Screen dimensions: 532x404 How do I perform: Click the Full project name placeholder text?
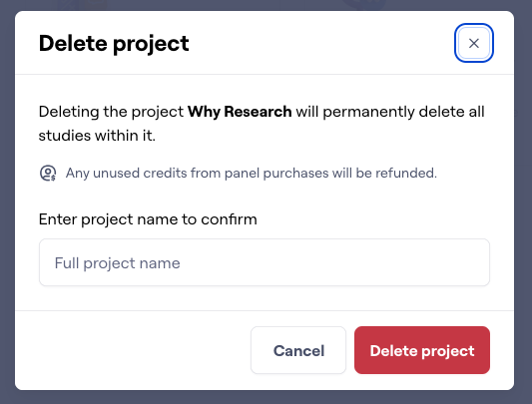point(118,263)
